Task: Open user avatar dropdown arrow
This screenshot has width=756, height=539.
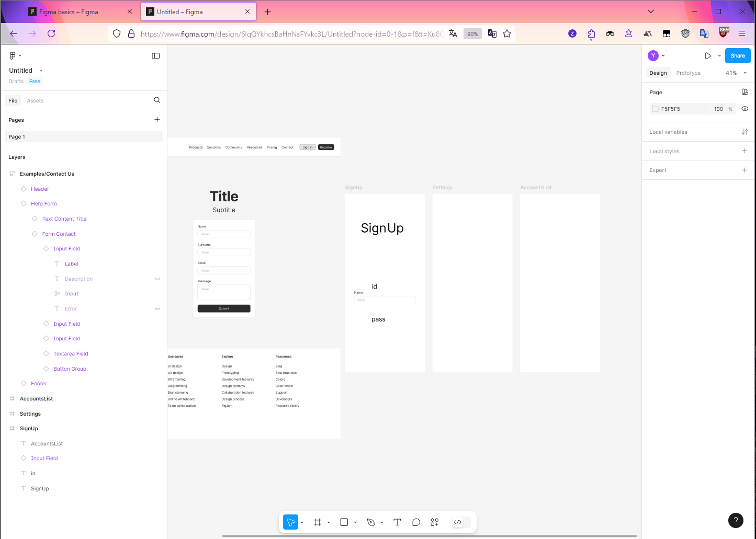Action: (x=663, y=55)
